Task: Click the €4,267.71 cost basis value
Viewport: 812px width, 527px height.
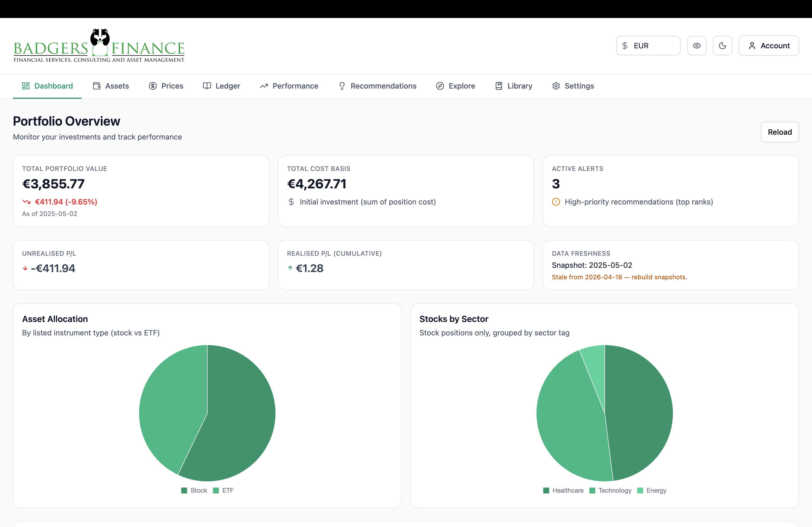Action: 317,184
